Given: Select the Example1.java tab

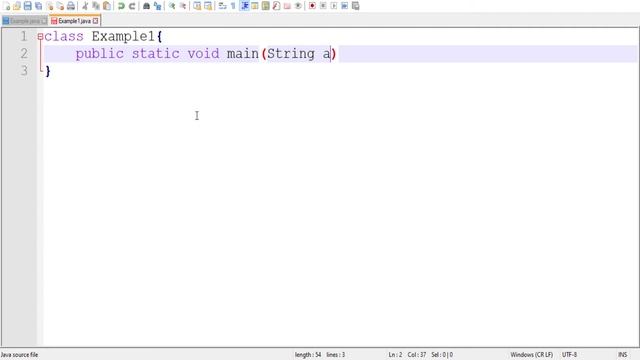Looking at the screenshot, I should (74, 21).
